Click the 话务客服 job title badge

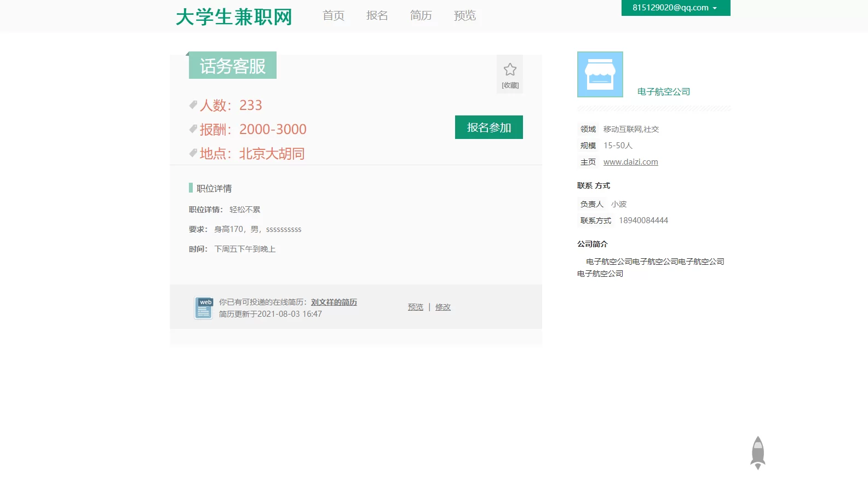(x=232, y=66)
